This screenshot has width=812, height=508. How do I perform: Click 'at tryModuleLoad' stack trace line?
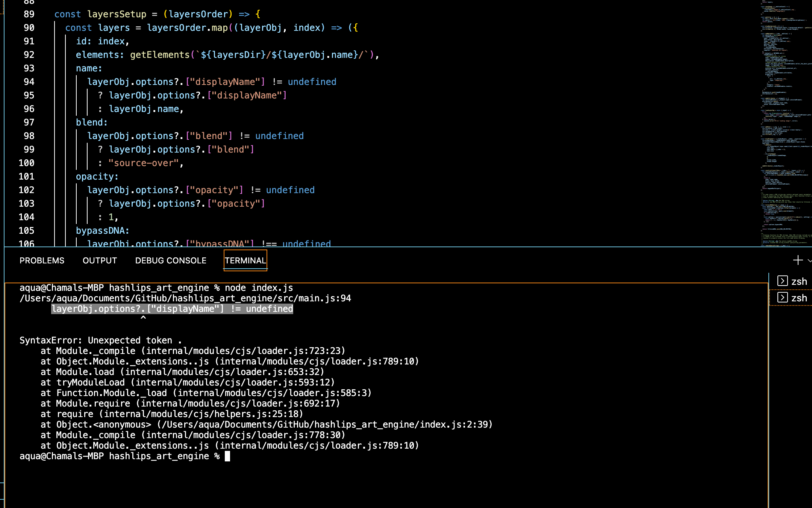[x=188, y=383]
